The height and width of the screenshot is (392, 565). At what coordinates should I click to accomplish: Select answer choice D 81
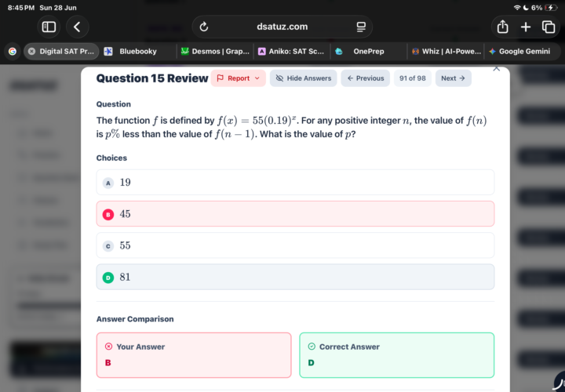pyautogui.click(x=295, y=277)
